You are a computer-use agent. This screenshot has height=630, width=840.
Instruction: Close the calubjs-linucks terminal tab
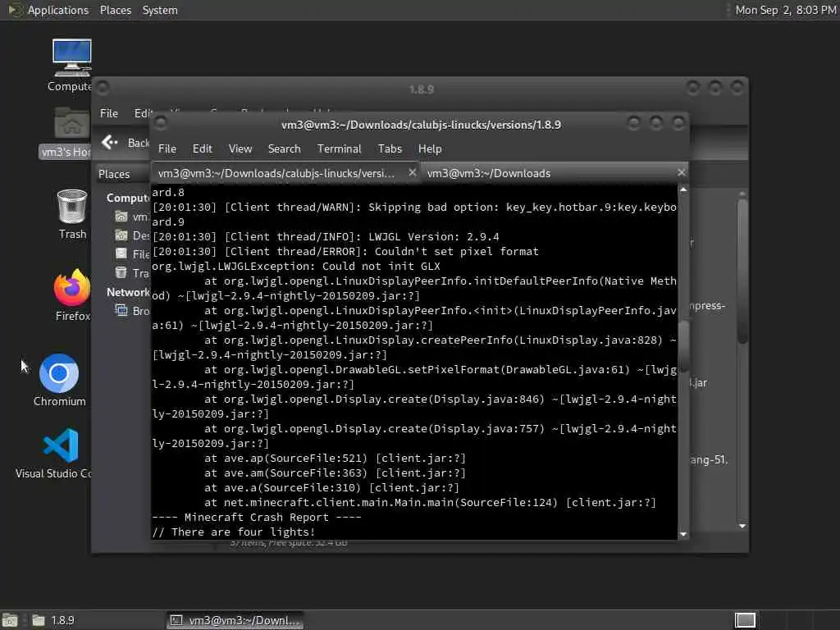tap(412, 172)
